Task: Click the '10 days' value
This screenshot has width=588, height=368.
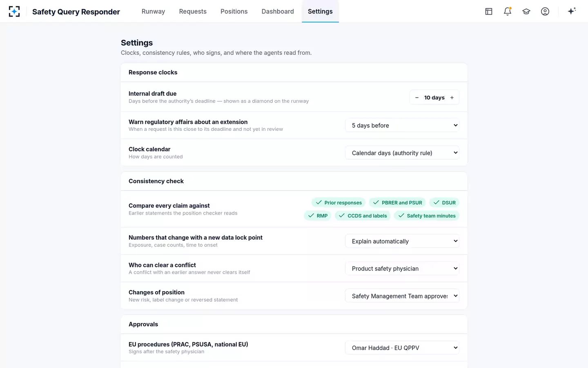Action: [434, 98]
